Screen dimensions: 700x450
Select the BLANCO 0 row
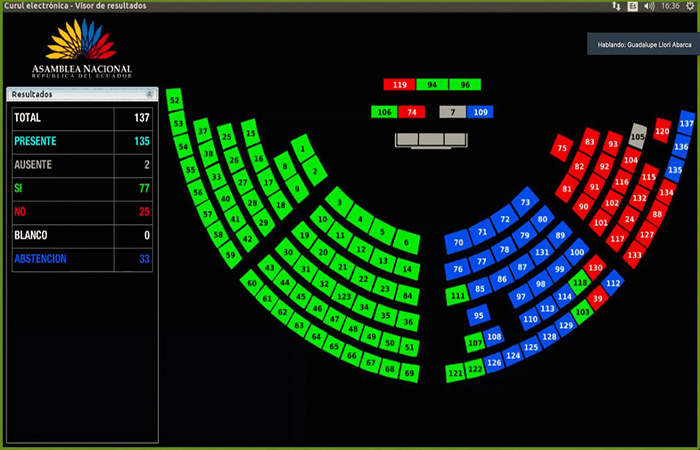coord(82,235)
